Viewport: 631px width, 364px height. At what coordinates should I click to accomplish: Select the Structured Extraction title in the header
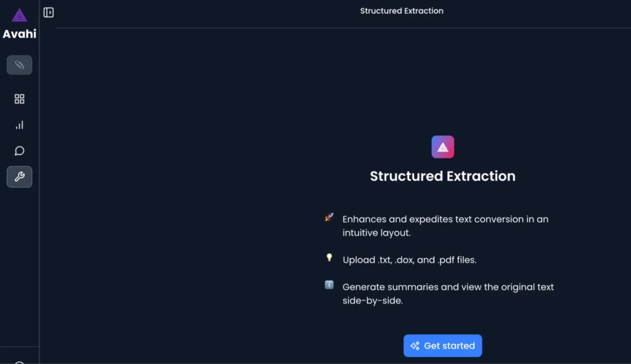[x=402, y=10]
